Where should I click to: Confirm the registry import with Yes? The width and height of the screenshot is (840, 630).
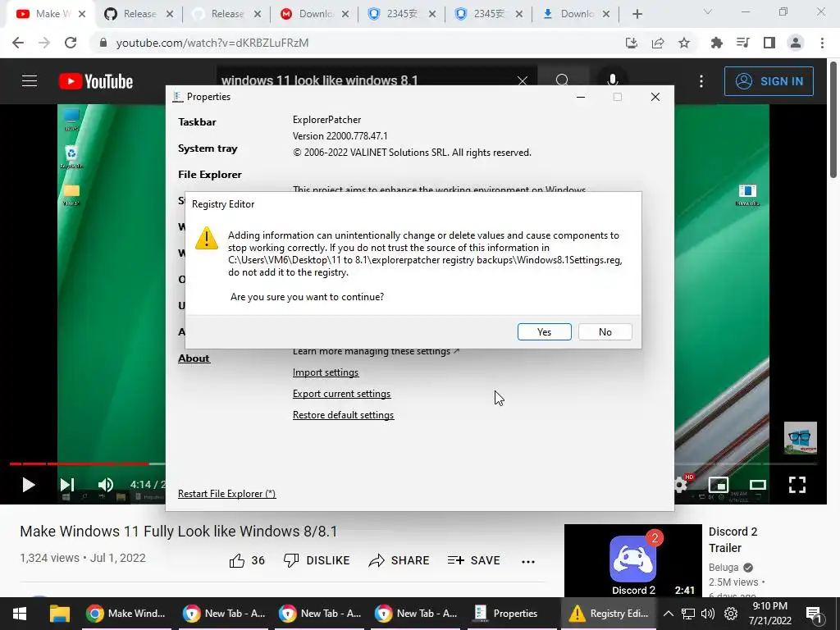[x=545, y=331]
